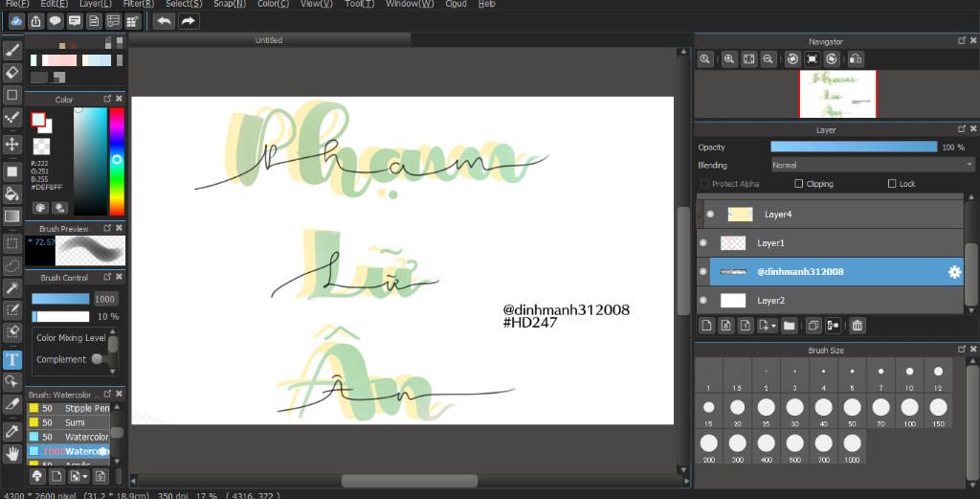Adjust the layer Opacity slider
Image resolution: width=980 pixels, height=499 pixels.
pos(854,147)
